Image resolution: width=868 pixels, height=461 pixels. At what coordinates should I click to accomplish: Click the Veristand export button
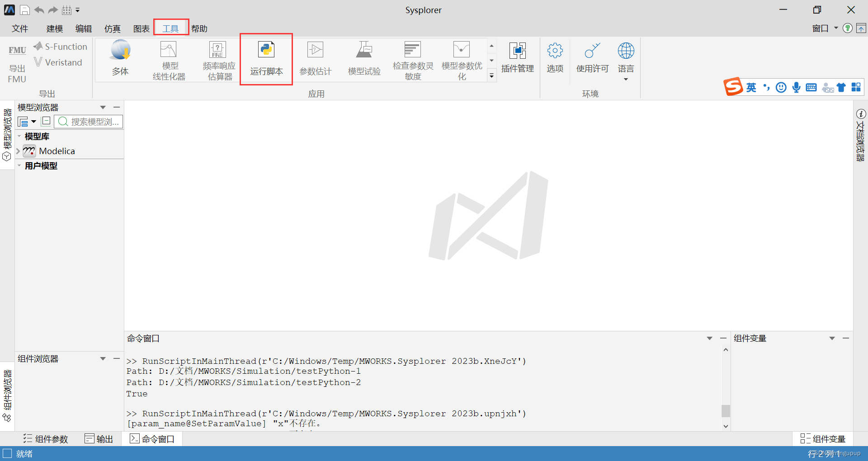tap(58, 62)
